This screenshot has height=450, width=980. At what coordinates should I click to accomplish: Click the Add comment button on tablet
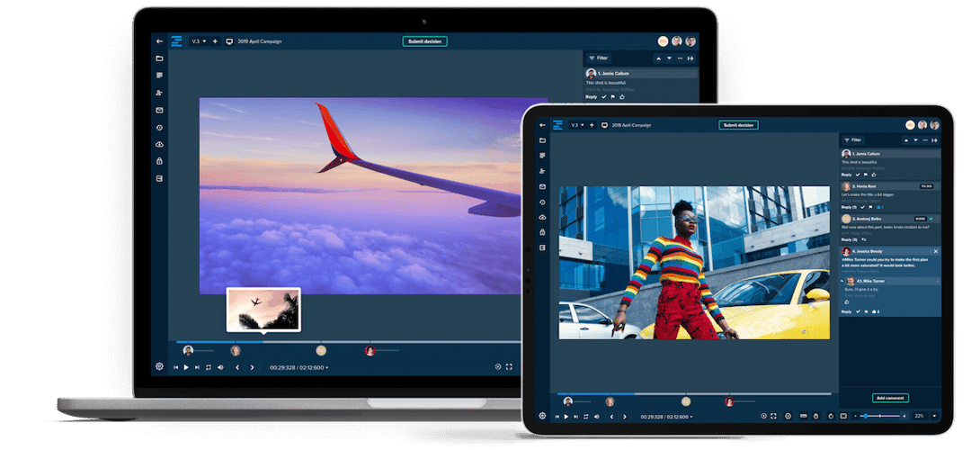click(890, 398)
